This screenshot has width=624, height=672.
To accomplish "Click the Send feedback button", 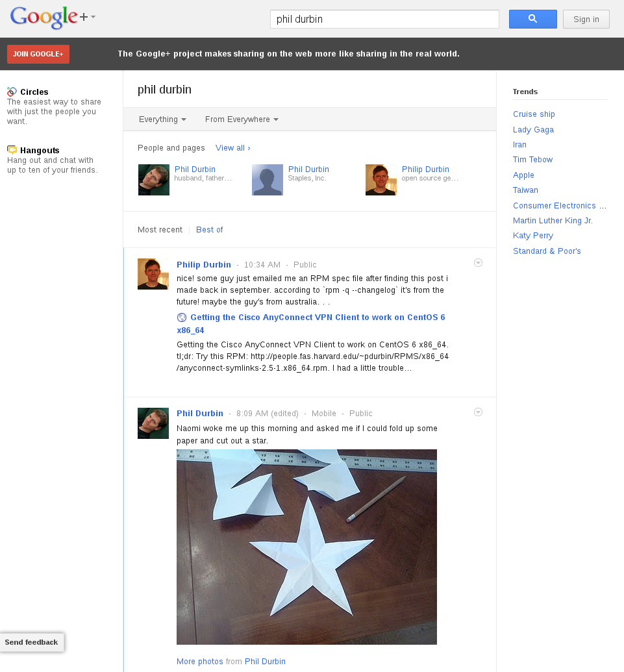I will tap(31, 642).
